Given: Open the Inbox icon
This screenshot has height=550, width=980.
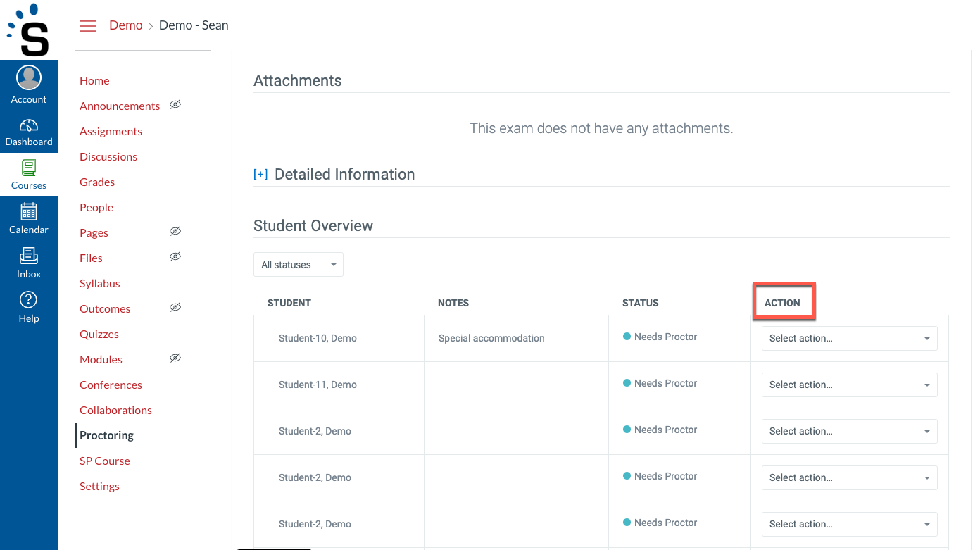Looking at the screenshot, I should click(29, 256).
